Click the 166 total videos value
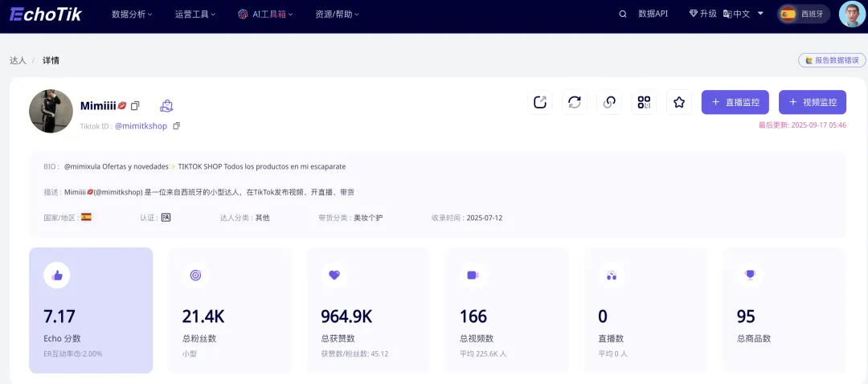This screenshot has width=868, height=384. click(x=473, y=317)
